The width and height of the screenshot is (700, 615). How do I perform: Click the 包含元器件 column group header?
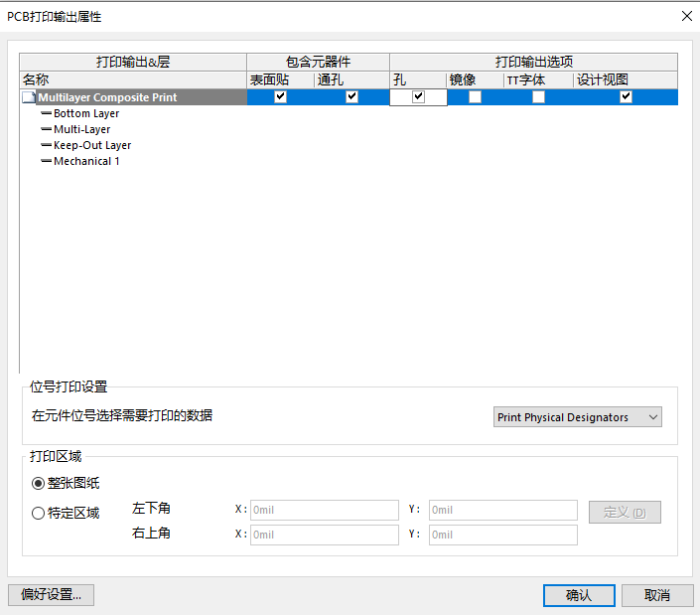319,62
